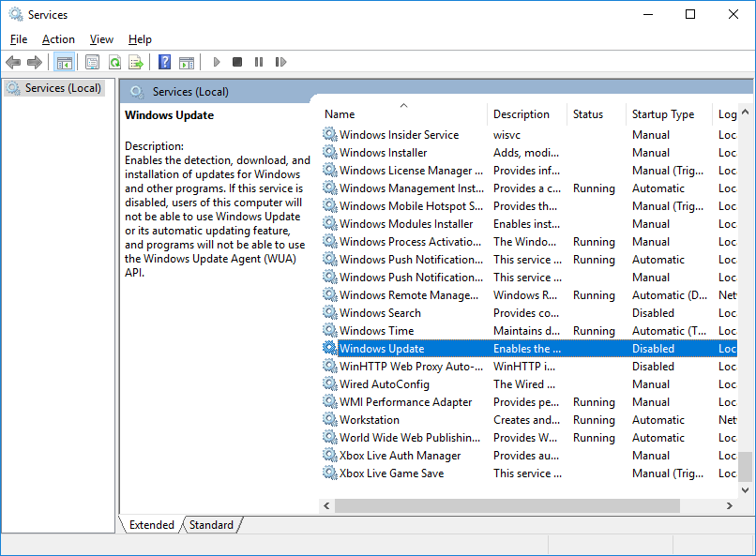Switch to the Standard tab
This screenshot has height=556, width=756.
(x=211, y=525)
